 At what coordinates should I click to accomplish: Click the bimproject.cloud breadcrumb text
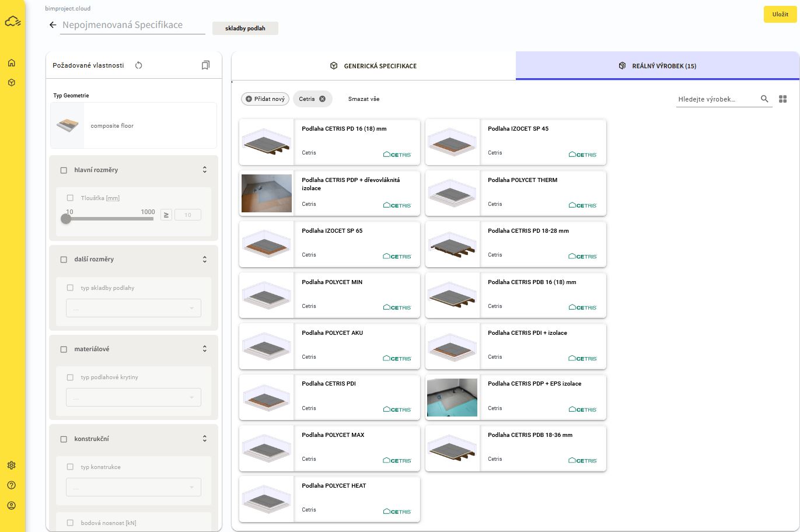click(68, 9)
